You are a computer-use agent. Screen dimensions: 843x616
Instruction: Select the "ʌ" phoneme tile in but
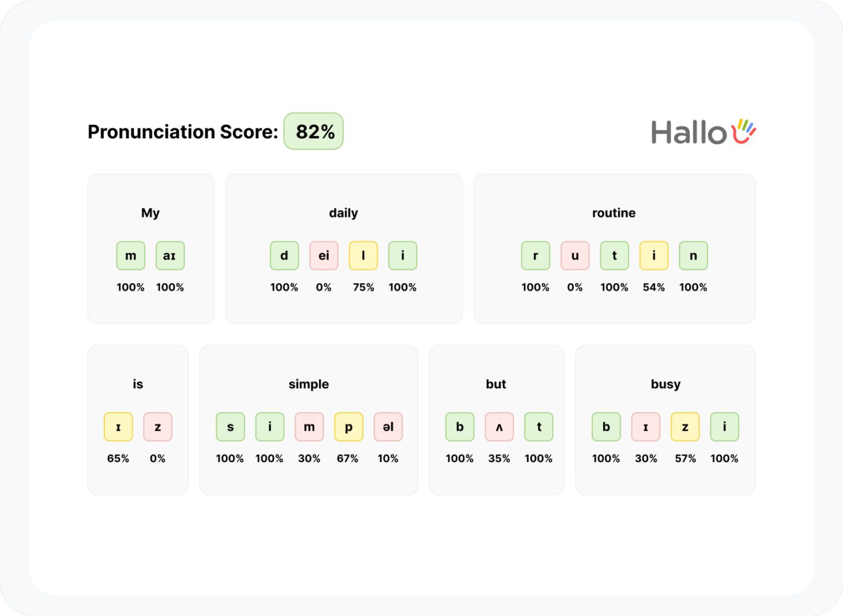[x=499, y=427]
